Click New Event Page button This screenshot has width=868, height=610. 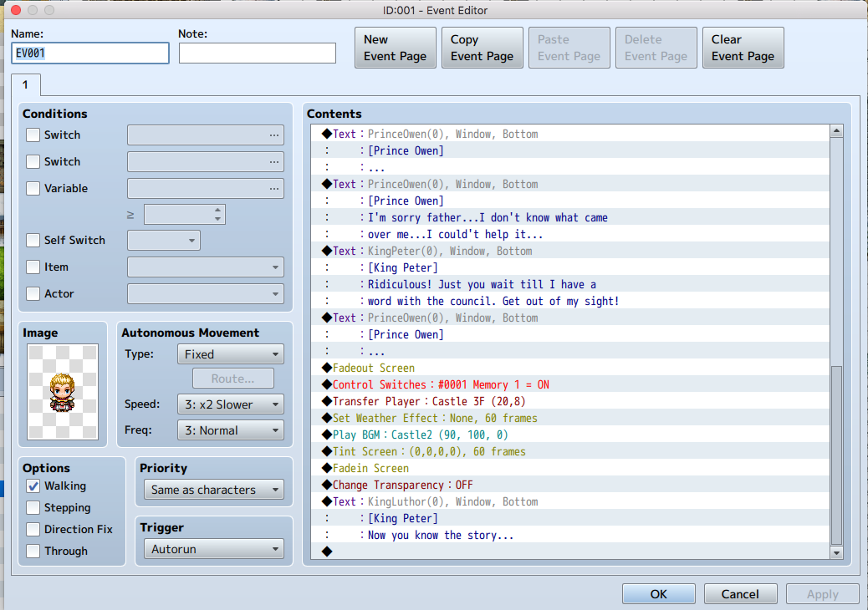[x=396, y=48]
